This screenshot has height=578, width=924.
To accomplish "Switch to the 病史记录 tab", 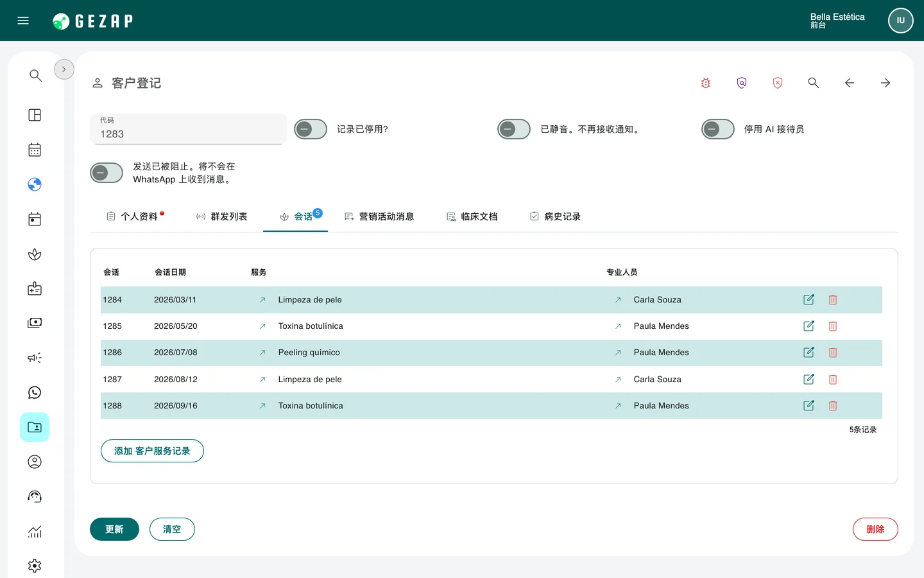I will coord(556,216).
